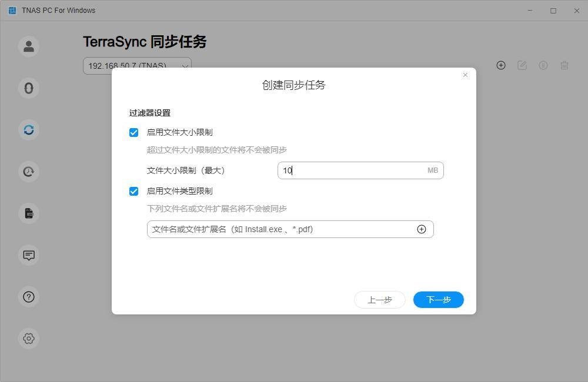
Task: Click the user account icon in sidebar
Action: [29, 46]
